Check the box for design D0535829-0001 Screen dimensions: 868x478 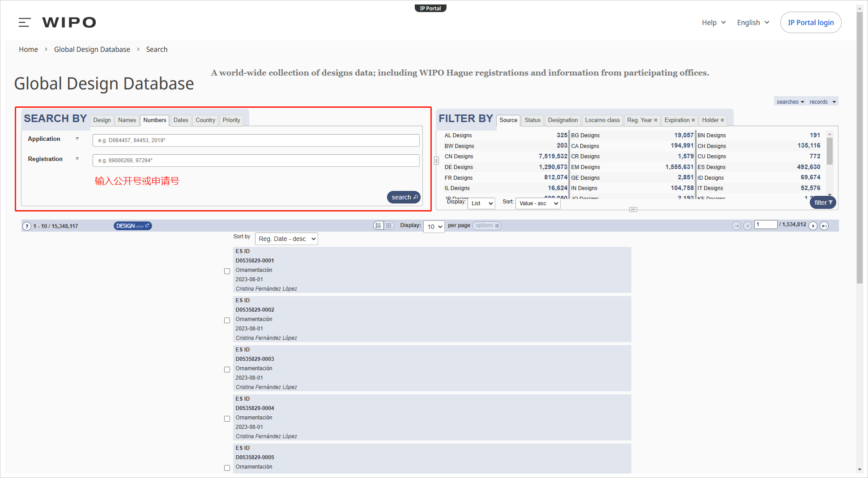coord(227,271)
